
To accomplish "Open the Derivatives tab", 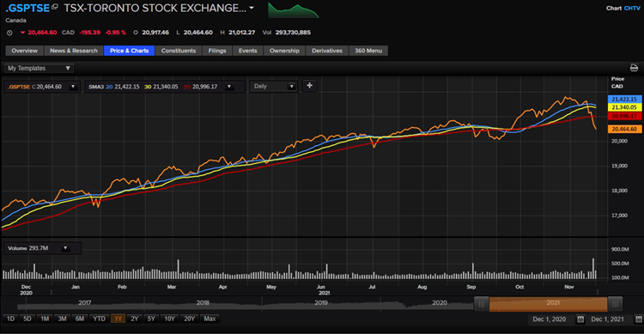I will 327,51.
